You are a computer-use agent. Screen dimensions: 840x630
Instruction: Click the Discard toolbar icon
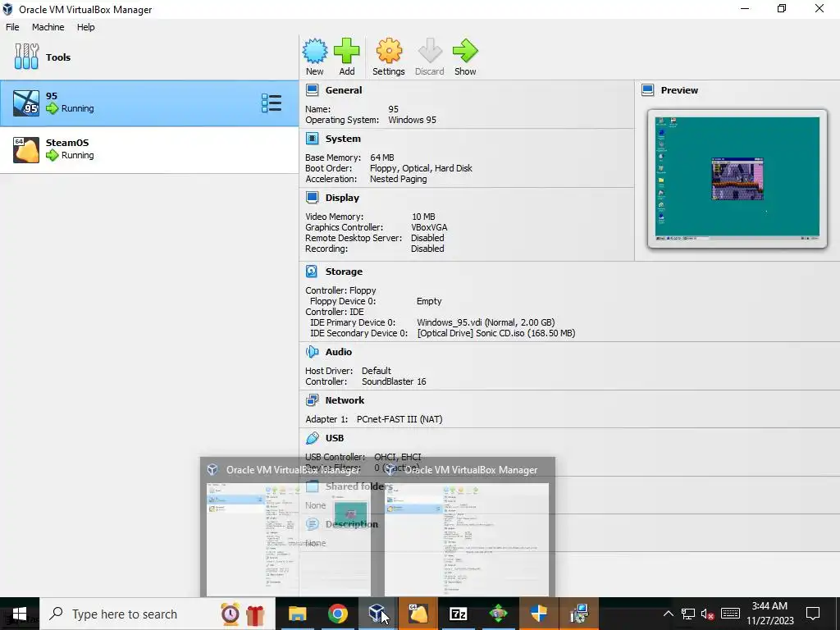(x=430, y=51)
